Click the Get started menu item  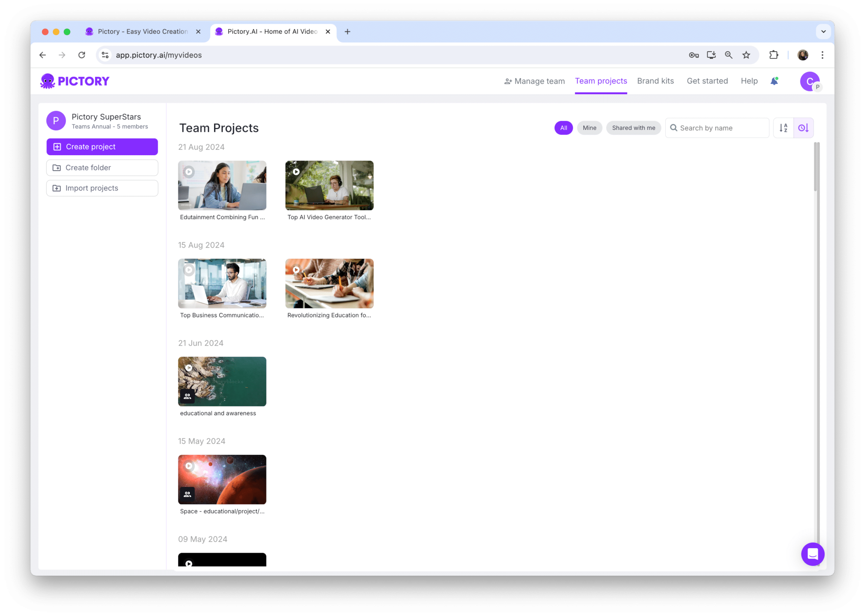(708, 81)
